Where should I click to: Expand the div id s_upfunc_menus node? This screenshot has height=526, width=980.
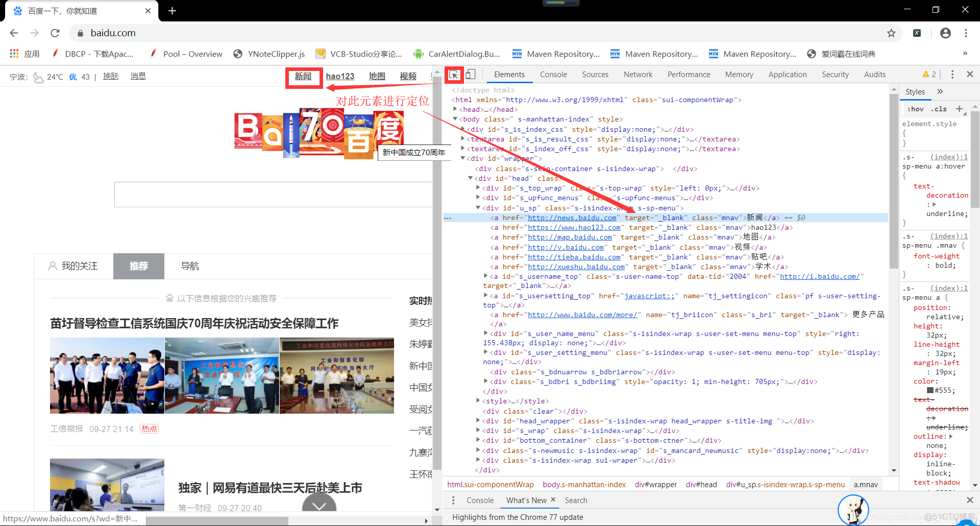click(478, 198)
